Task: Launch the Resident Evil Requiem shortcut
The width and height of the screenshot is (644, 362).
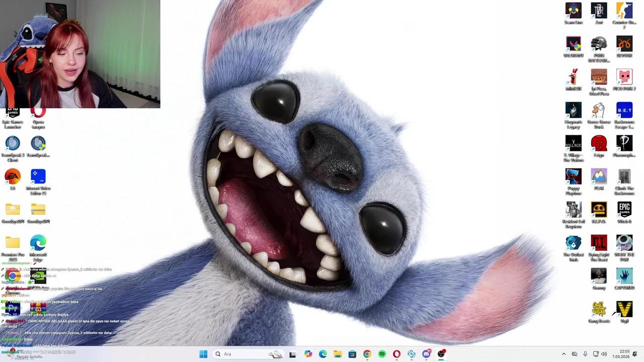Action: pos(573,215)
